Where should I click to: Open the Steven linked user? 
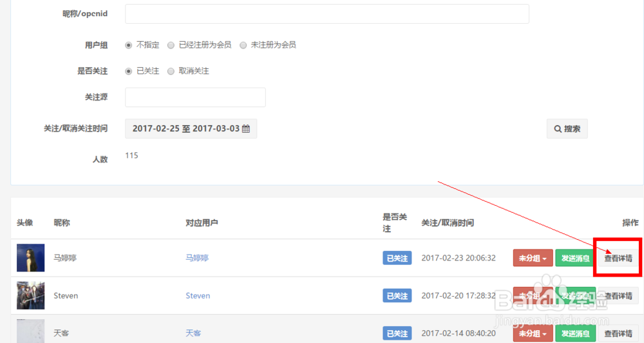(198, 296)
